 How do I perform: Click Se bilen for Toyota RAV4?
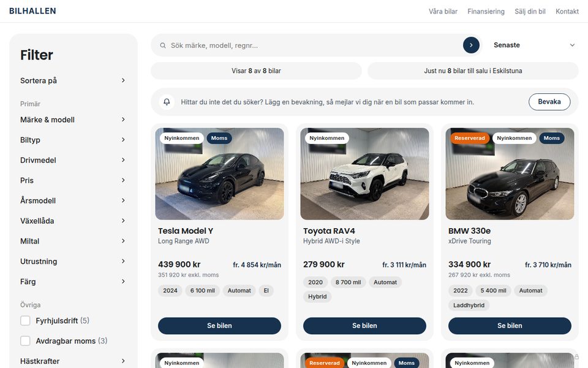point(364,326)
